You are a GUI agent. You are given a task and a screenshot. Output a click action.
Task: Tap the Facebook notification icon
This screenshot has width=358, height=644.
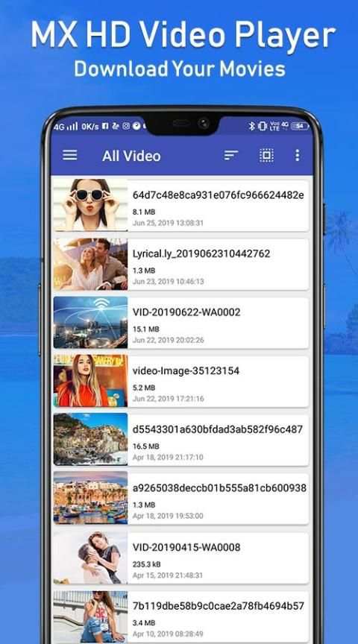click(105, 126)
